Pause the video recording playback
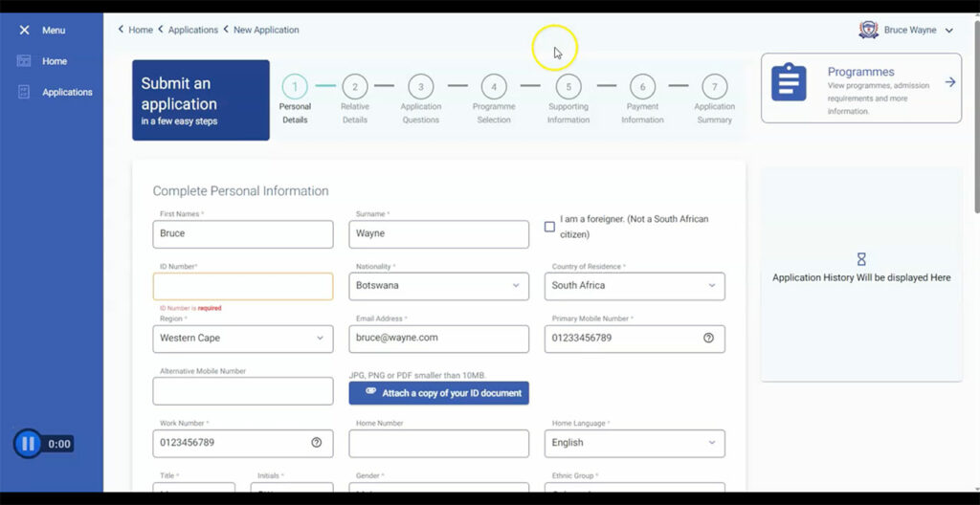The image size is (980, 505). [28, 444]
